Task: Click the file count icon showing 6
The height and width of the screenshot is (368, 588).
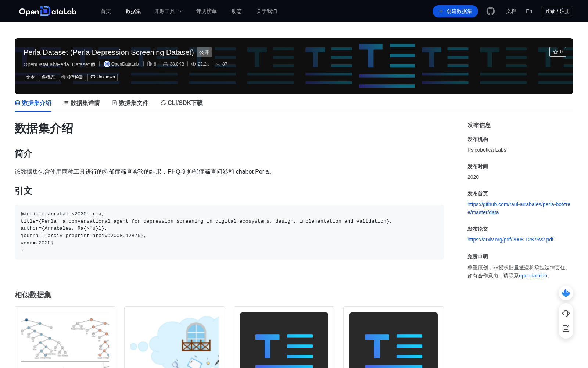Action: (x=150, y=64)
